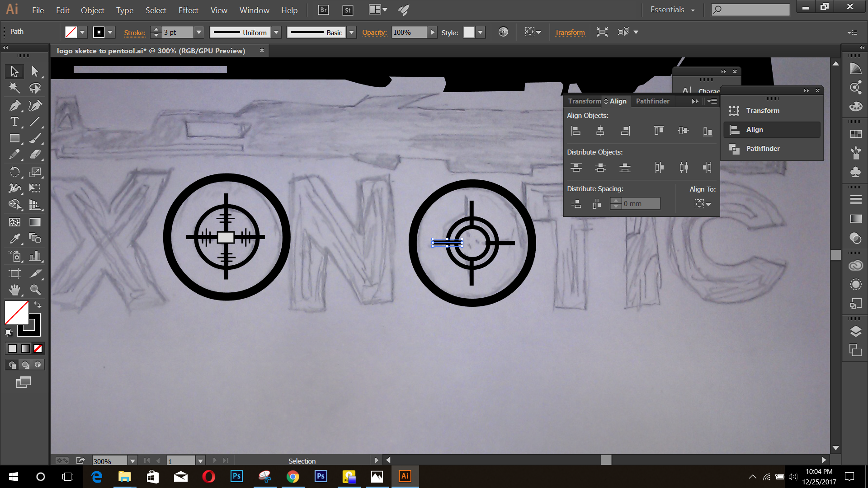The image size is (868, 488).
Task: Enable Draw Inside mode
Action: pos(38,365)
